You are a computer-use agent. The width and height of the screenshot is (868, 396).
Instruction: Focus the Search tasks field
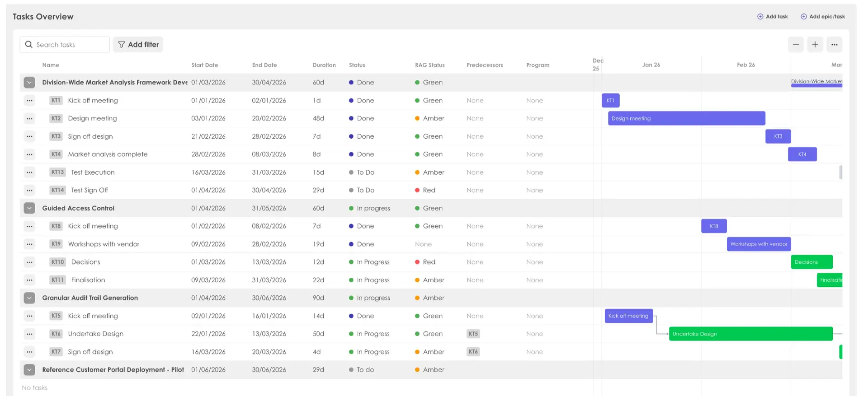pos(65,44)
